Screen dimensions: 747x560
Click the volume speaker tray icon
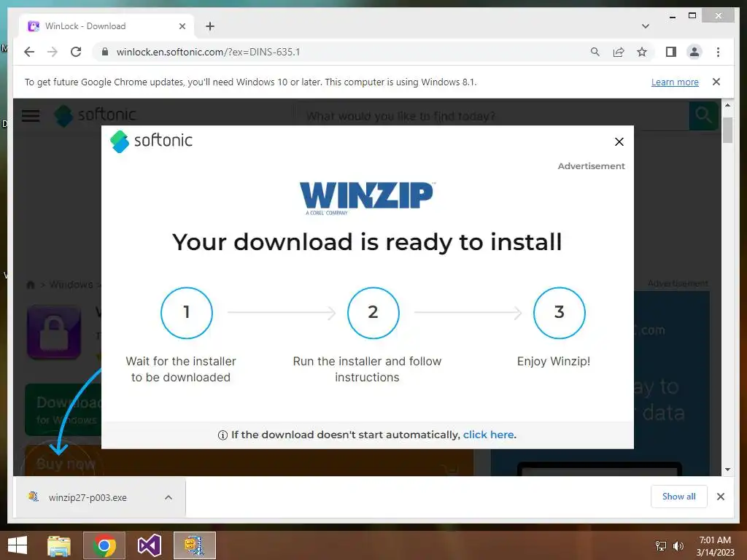tap(678, 546)
